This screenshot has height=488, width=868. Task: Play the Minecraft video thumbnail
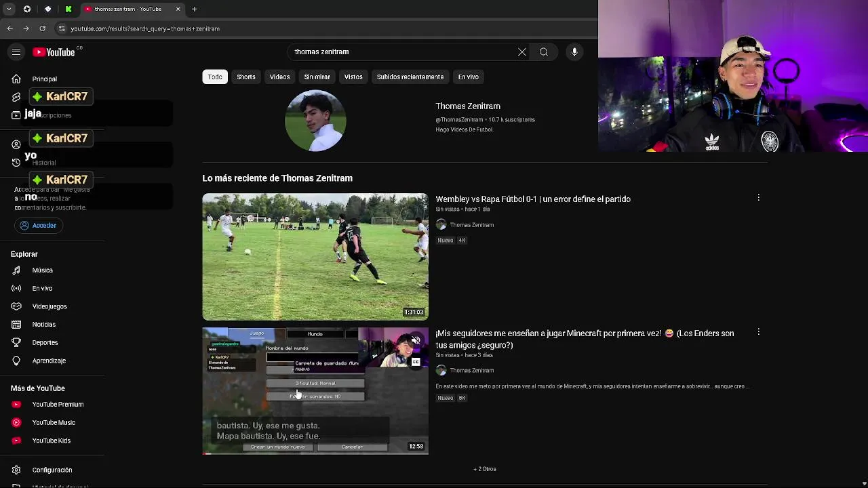pyautogui.click(x=315, y=391)
